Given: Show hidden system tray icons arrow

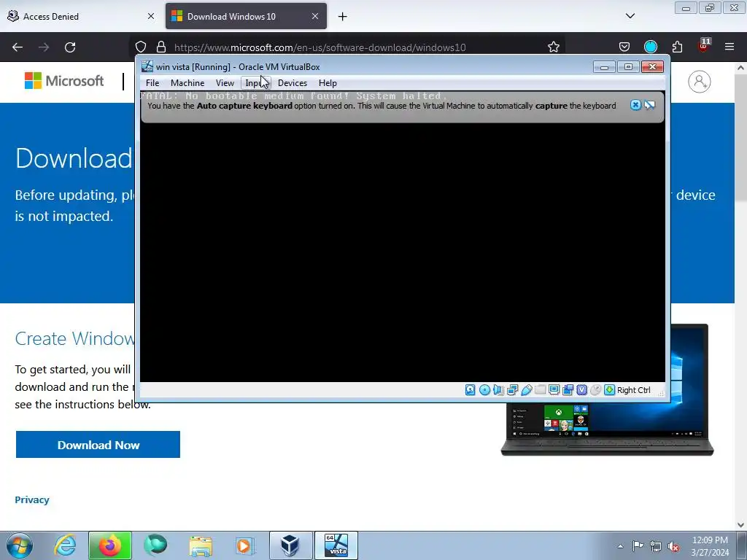Looking at the screenshot, I should coord(620,546).
